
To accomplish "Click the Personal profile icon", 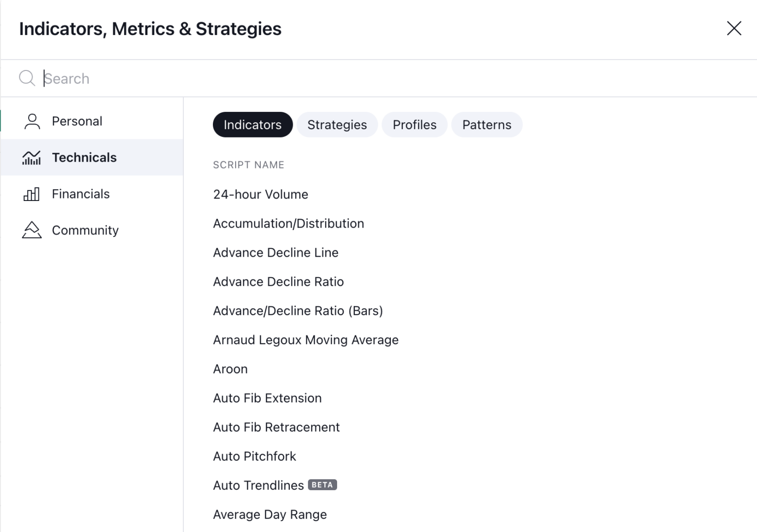I will (32, 121).
